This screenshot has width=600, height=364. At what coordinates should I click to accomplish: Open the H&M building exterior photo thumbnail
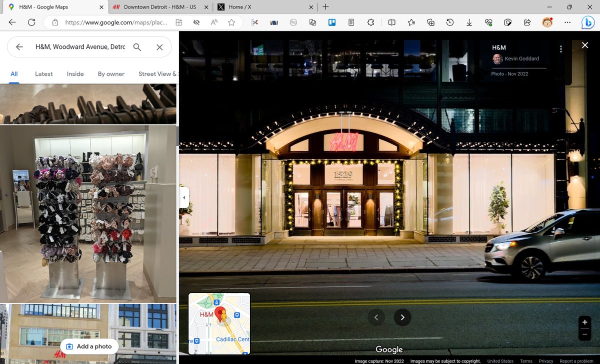tap(88, 334)
